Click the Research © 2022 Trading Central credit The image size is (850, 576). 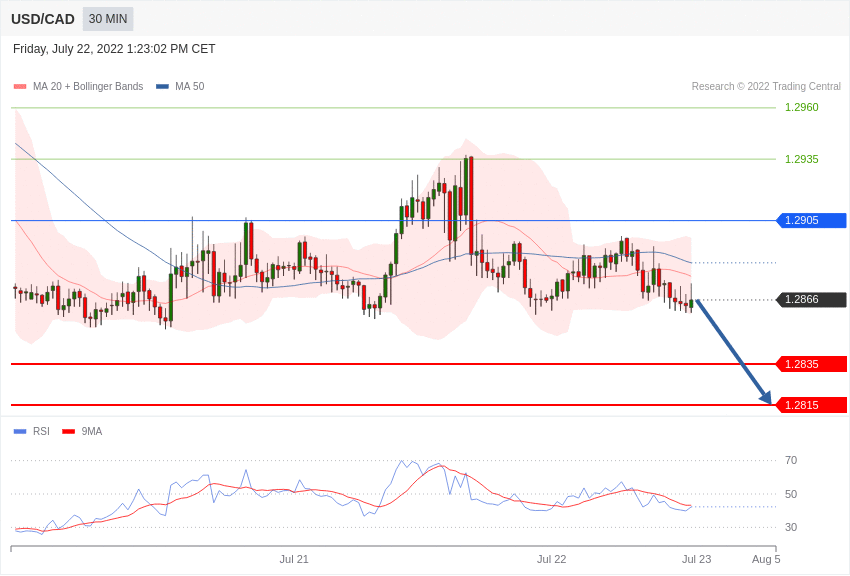[766, 86]
